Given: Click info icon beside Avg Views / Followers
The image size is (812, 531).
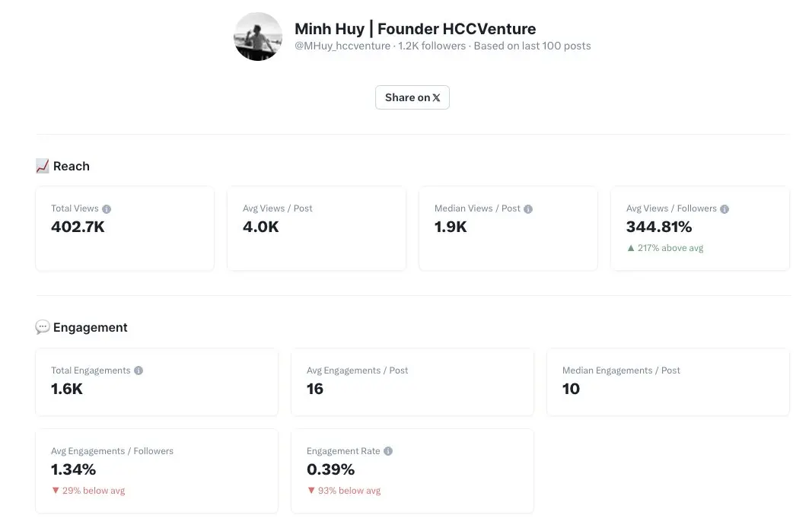Looking at the screenshot, I should coord(724,209).
